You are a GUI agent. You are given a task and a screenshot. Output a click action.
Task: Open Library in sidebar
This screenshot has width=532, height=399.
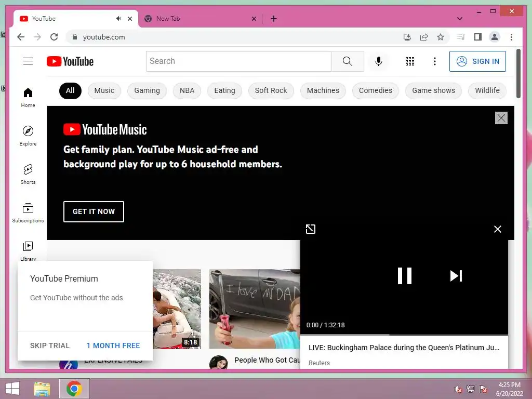[x=28, y=251]
